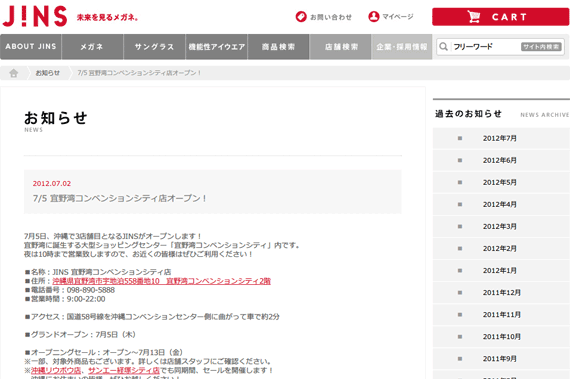Click the shopping cart icon
This screenshot has width=570, height=379.
(x=474, y=17)
